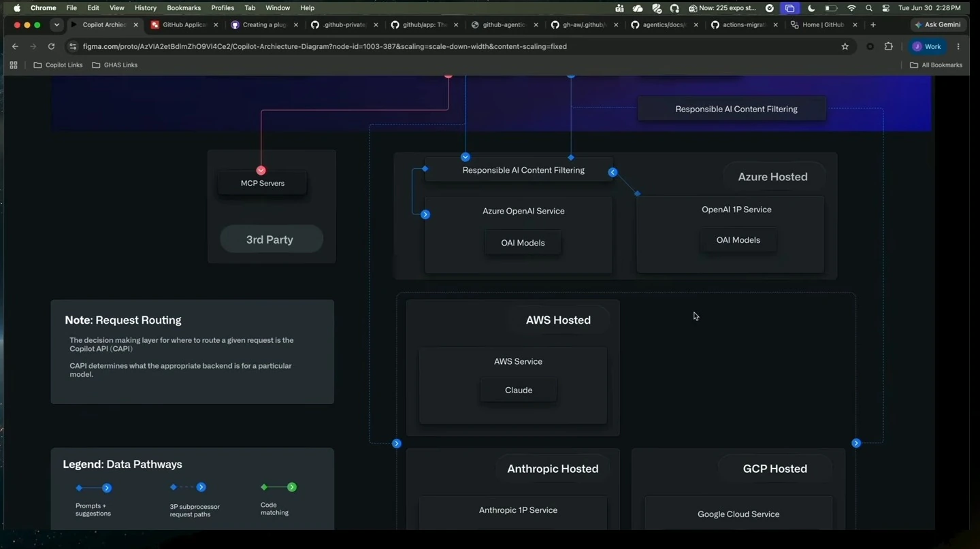Toggle Focus moon icon in menu bar

coord(811,8)
